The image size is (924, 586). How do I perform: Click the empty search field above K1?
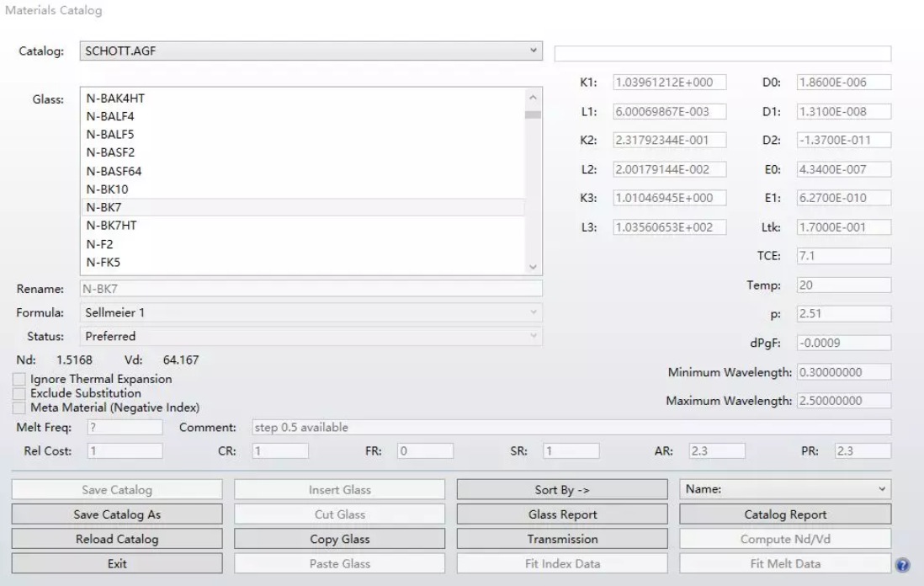point(722,54)
